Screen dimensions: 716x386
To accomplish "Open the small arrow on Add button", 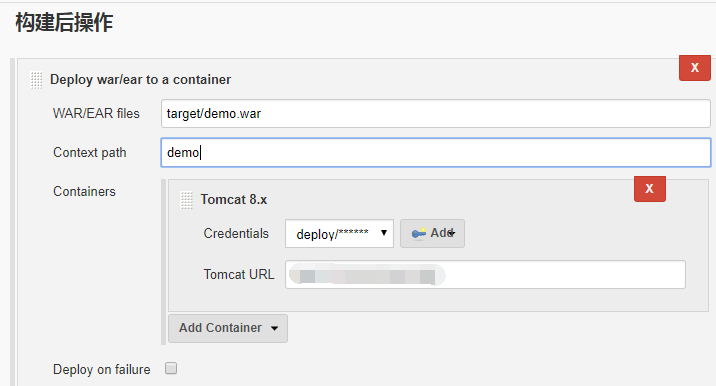I will coord(452,233).
